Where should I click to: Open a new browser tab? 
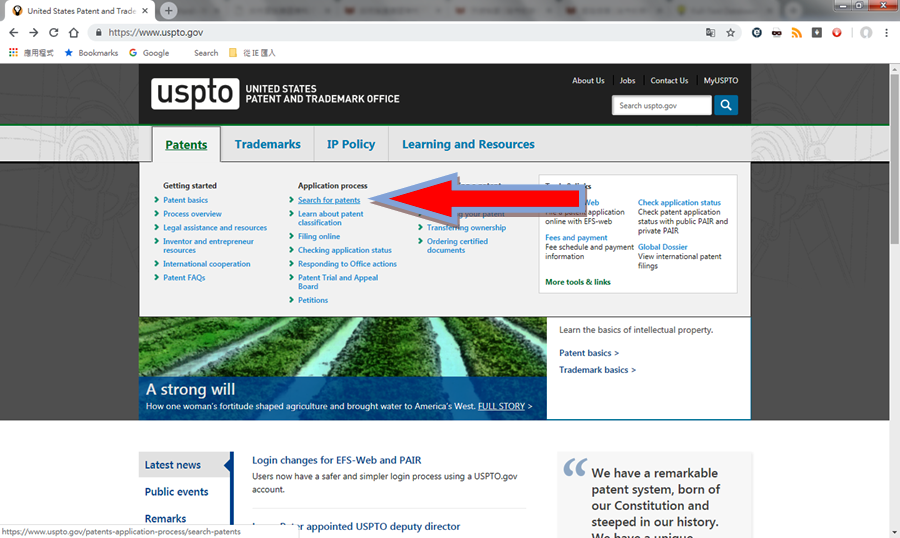point(168,10)
